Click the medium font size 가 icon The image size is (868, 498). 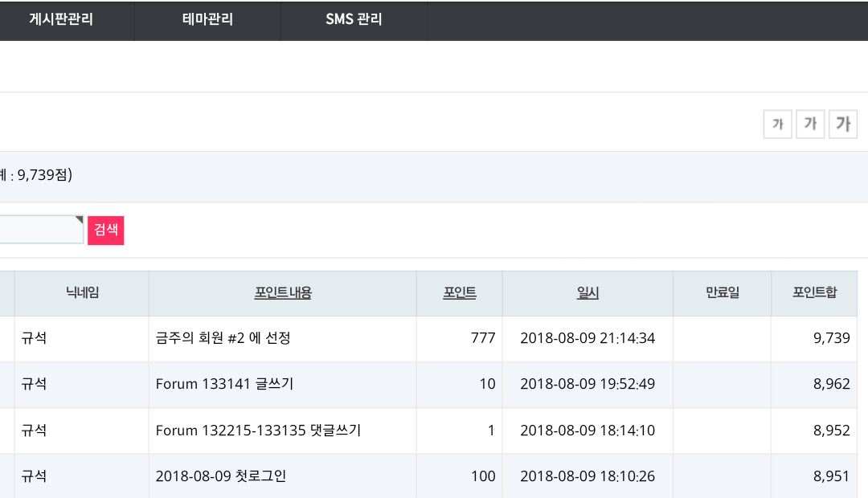[x=810, y=124]
